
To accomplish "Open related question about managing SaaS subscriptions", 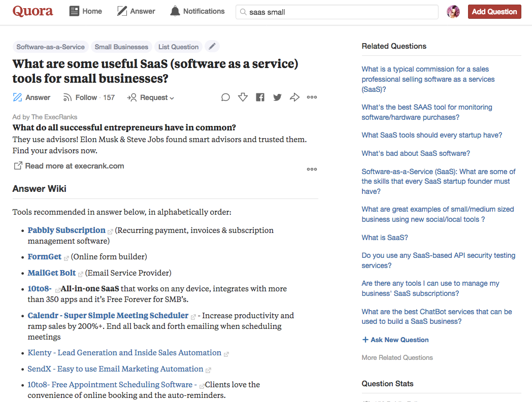I will point(430,288).
